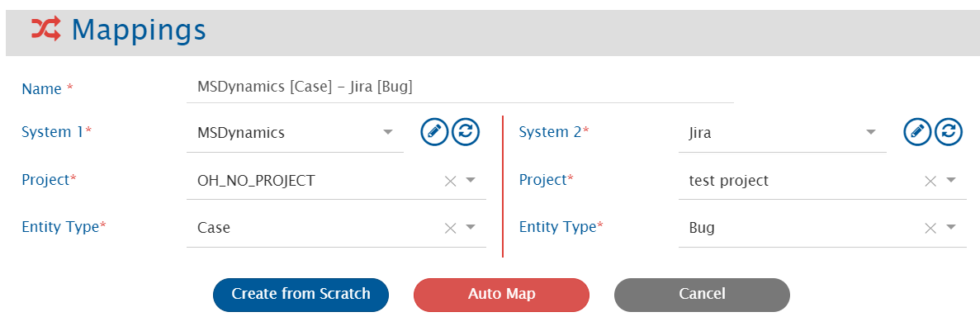
Task: Click the pencil icon beside Jira
Action: tap(917, 132)
